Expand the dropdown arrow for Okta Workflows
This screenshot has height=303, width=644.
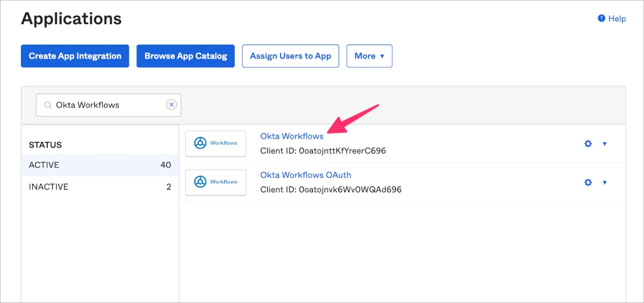(x=604, y=143)
